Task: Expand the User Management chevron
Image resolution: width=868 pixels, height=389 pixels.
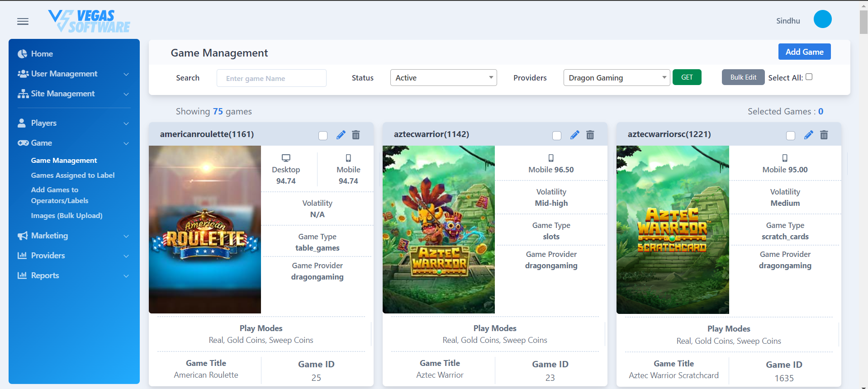Action: (126, 74)
